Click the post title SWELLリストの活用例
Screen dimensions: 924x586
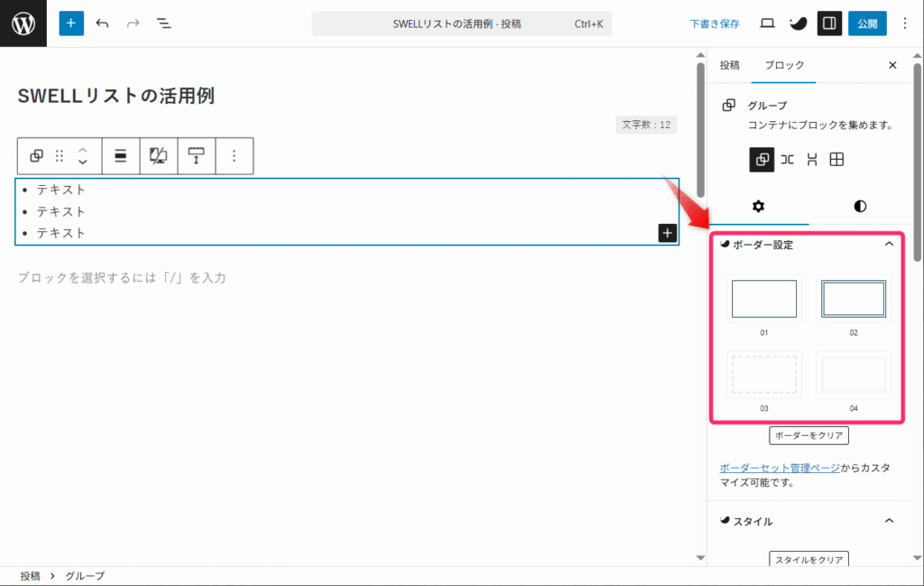tap(116, 96)
